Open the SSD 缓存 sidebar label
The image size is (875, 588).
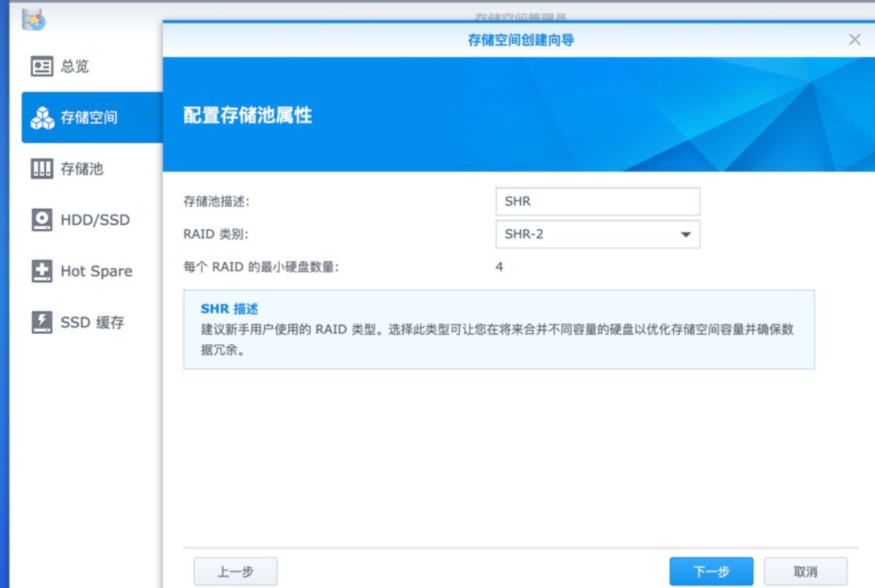tap(92, 322)
